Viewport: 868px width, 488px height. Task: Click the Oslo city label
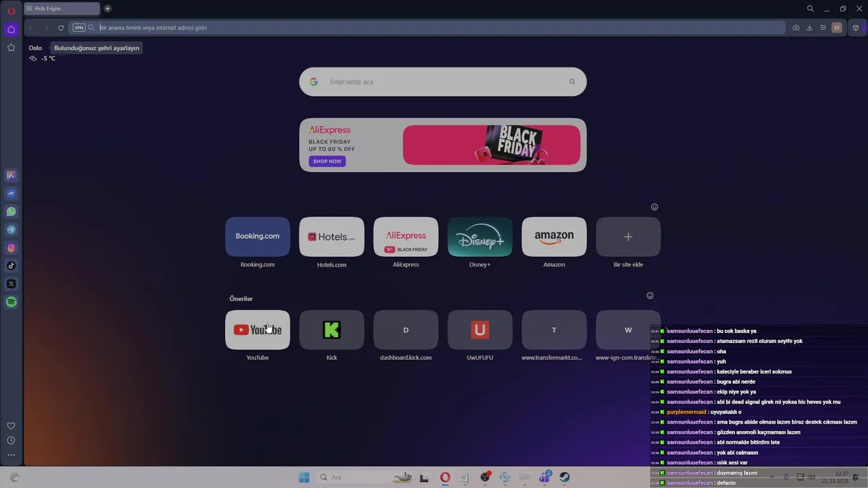[35, 48]
